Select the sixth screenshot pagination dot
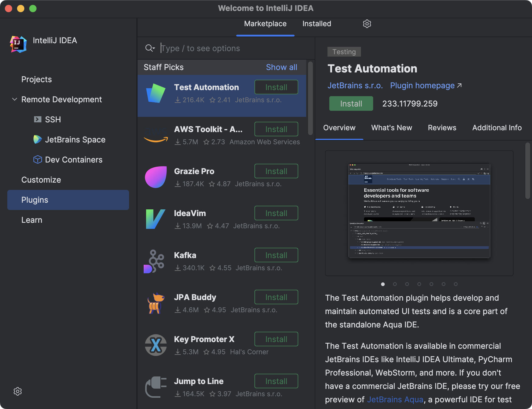Image resolution: width=532 pixels, height=409 pixels. 444,284
